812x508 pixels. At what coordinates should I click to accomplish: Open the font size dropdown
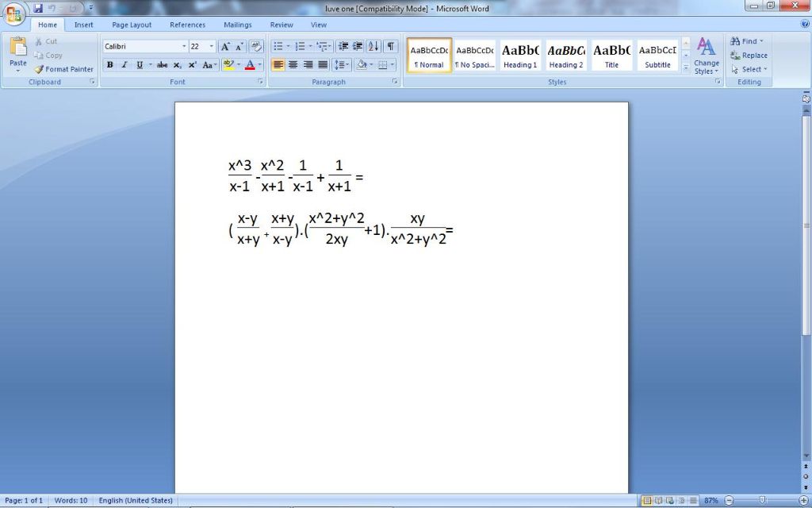[x=211, y=47]
